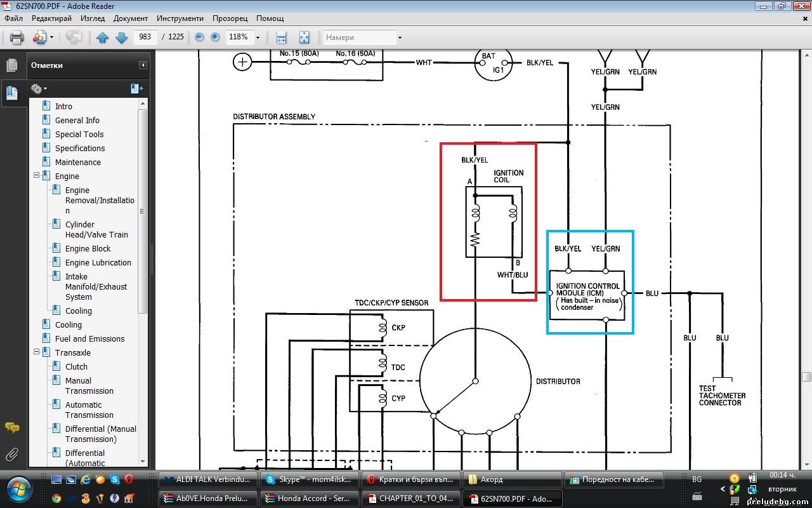The image size is (812, 508).
Task: Open the Pages thumbnails panel icon
Action: (11, 65)
